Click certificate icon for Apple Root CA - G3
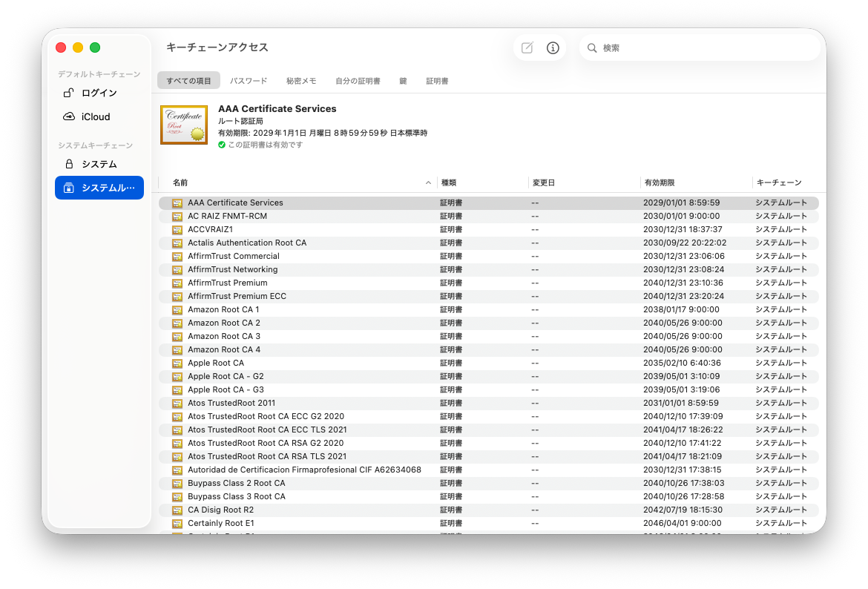Image resolution: width=868 pixels, height=589 pixels. (177, 389)
